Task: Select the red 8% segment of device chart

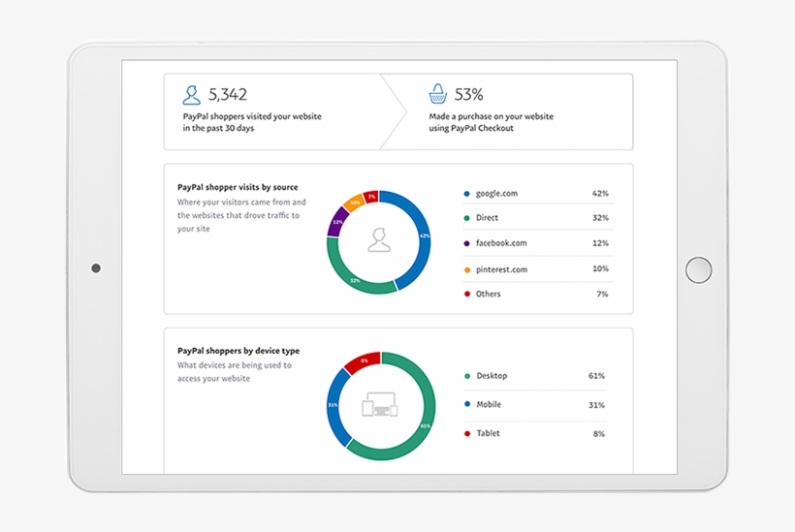Action: (364, 360)
